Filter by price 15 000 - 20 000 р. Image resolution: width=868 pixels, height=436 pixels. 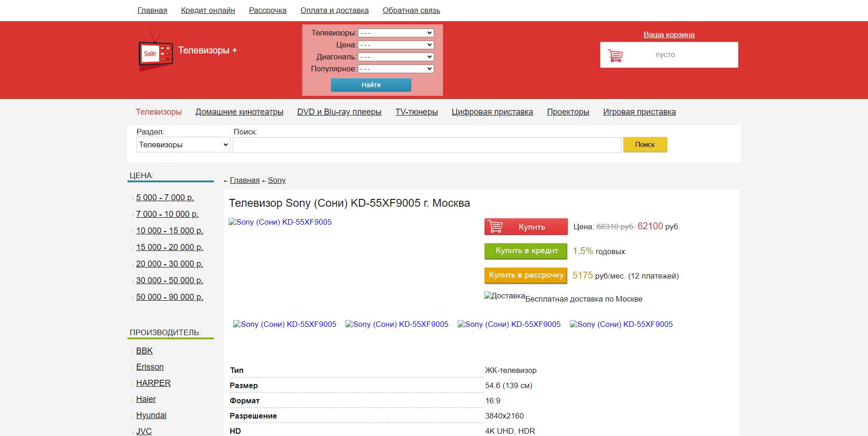(x=170, y=247)
